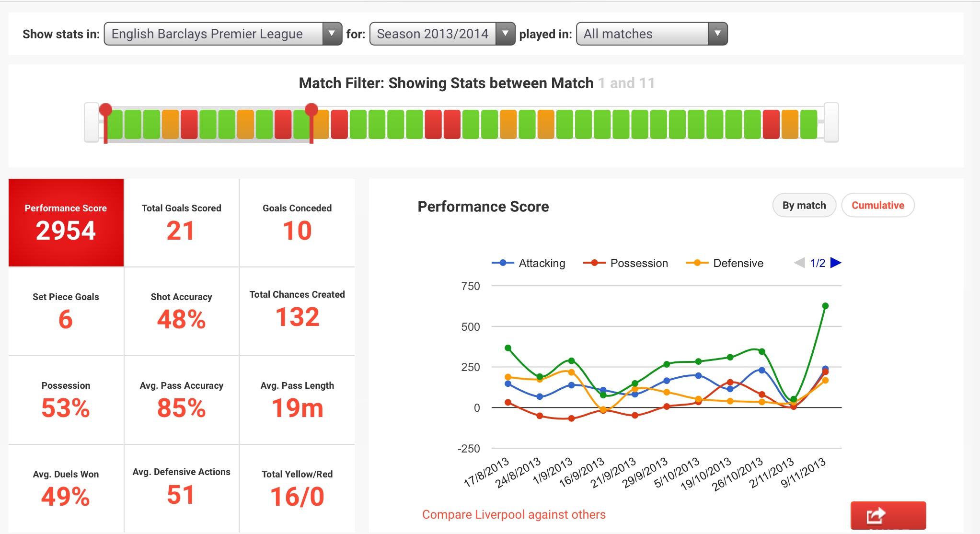Switch chart to By match view
Image resolution: width=980 pixels, height=534 pixels.
[804, 206]
